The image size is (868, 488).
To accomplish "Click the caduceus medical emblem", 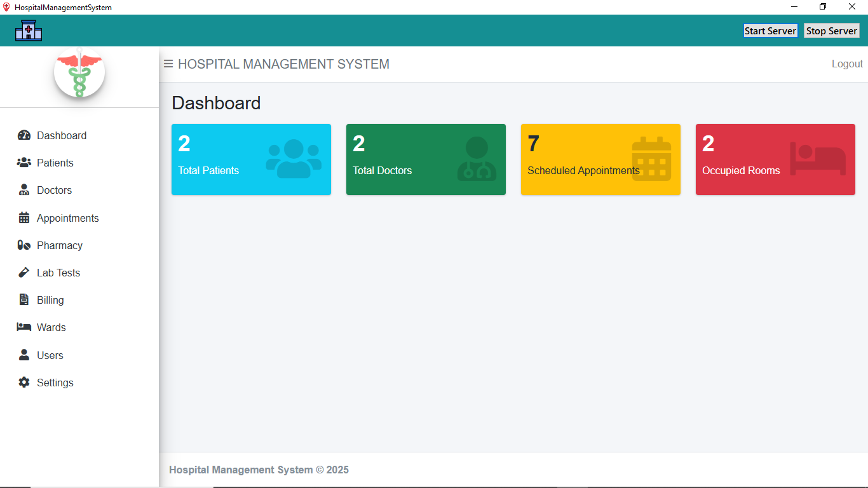I will pos(79,72).
